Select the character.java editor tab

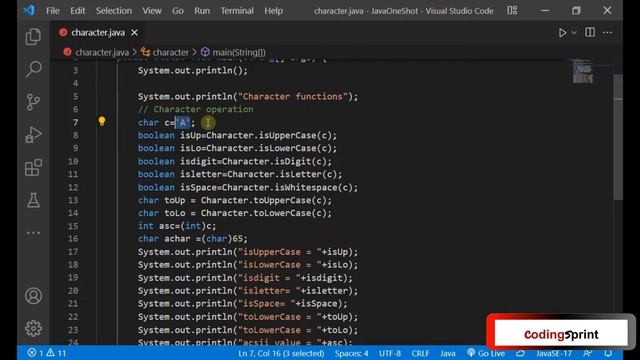(x=98, y=33)
